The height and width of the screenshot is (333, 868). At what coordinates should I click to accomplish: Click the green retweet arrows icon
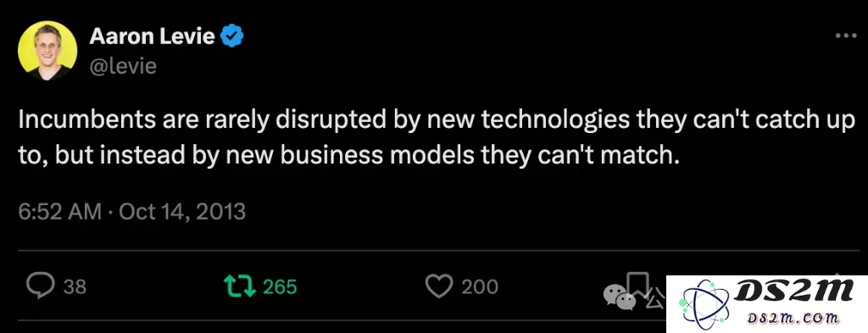(x=239, y=286)
